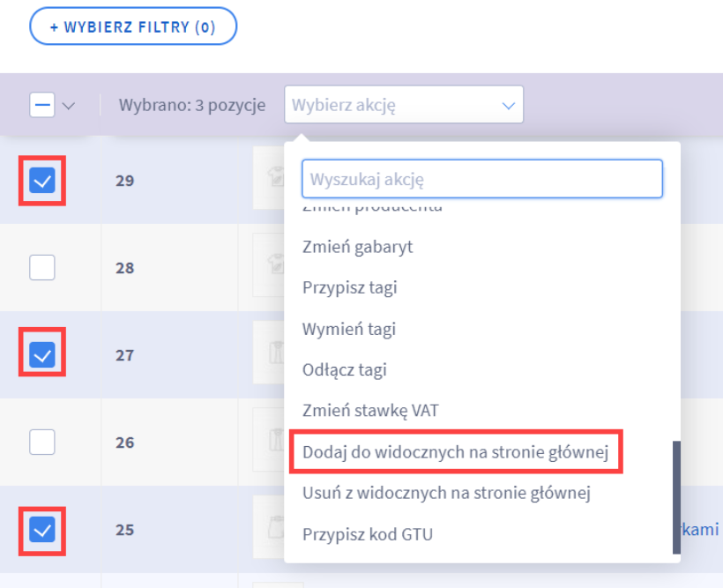This screenshot has height=588, width=723.
Task: Focus the Wyszukaj akcję search field
Action: [x=481, y=179]
